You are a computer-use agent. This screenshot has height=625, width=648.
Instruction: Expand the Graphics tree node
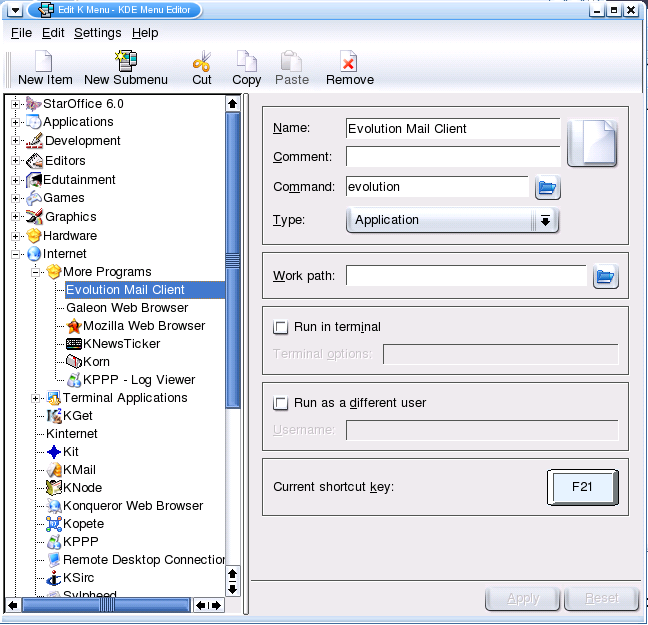coord(16,217)
